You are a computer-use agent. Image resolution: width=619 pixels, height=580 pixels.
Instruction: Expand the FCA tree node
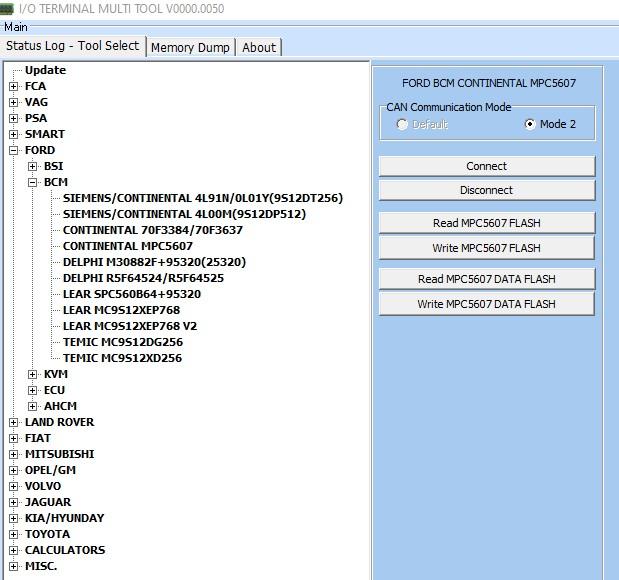pos(13,86)
